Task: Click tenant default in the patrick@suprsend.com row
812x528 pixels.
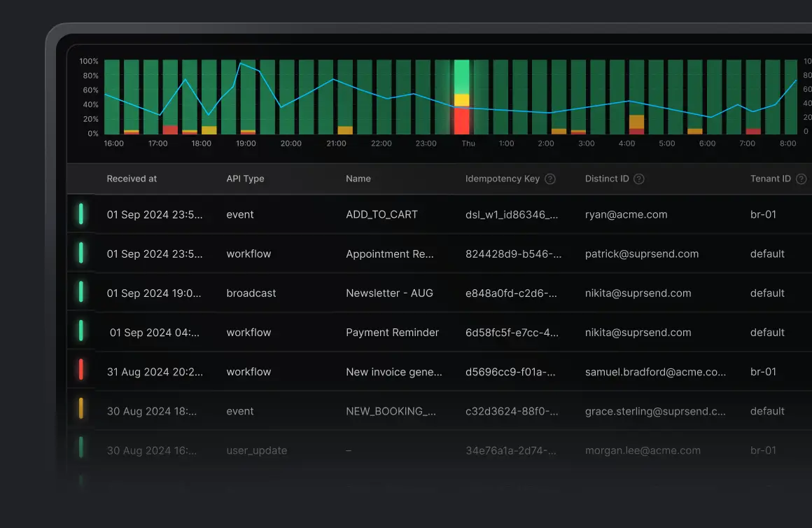Action: (767, 254)
